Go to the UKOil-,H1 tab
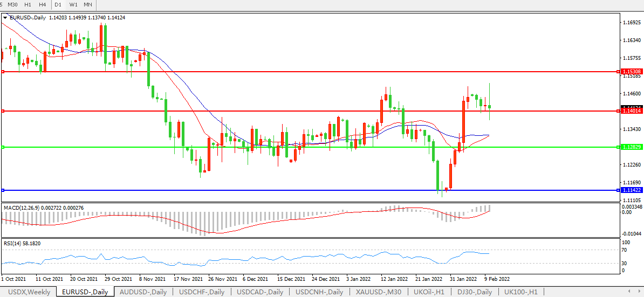Image resolution: width=644 pixels, height=297 pixels. pyautogui.click(x=429, y=292)
